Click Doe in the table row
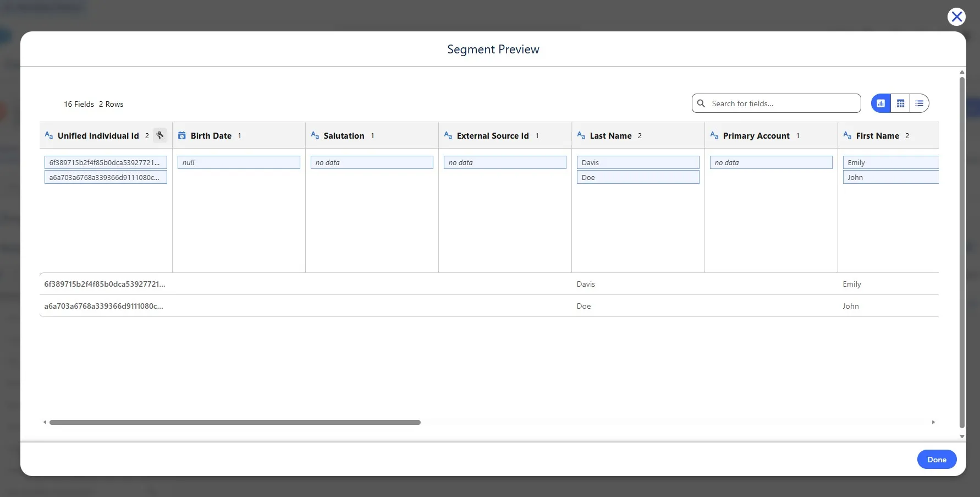980x497 pixels. (x=583, y=306)
